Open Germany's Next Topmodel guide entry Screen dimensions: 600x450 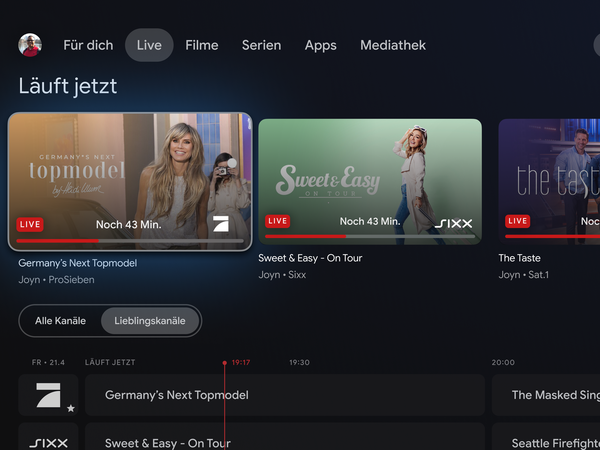(285, 395)
